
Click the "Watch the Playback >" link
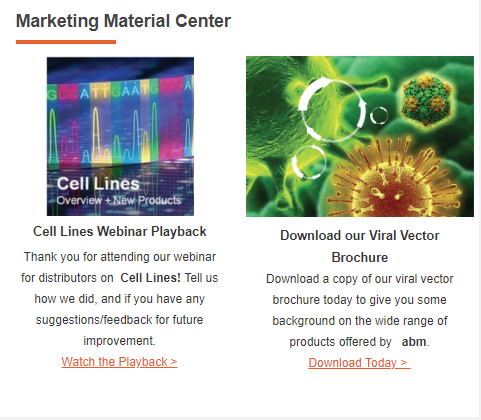pyautogui.click(x=119, y=362)
